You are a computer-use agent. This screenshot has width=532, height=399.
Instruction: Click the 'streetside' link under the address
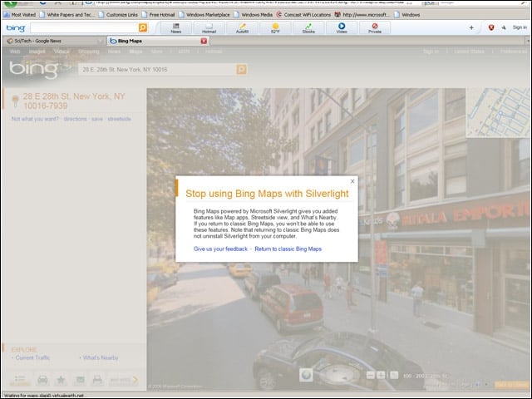(119, 119)
